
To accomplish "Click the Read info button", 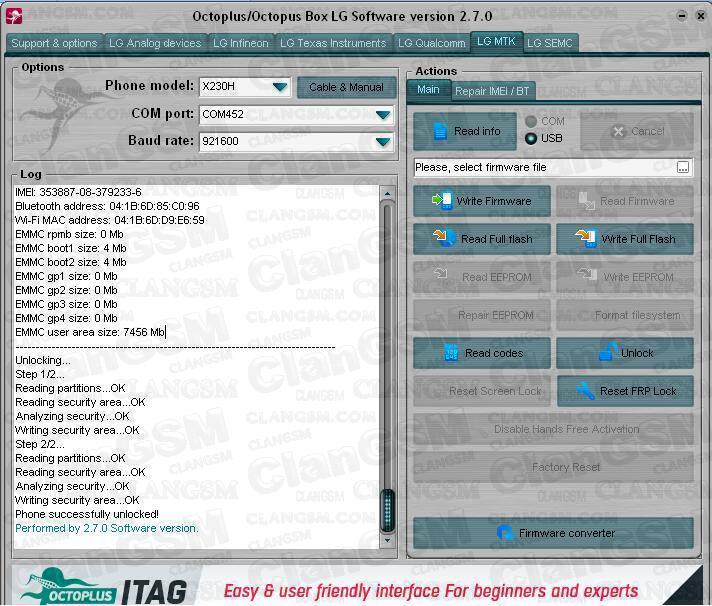I will pyautogui.click(x=465, y=131).
